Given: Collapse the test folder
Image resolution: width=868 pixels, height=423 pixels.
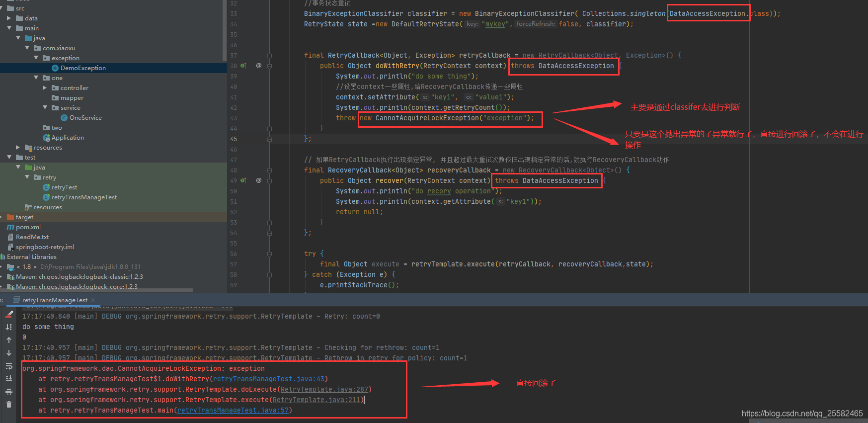Looking at the screenshot, I should (x=9, y=158).
